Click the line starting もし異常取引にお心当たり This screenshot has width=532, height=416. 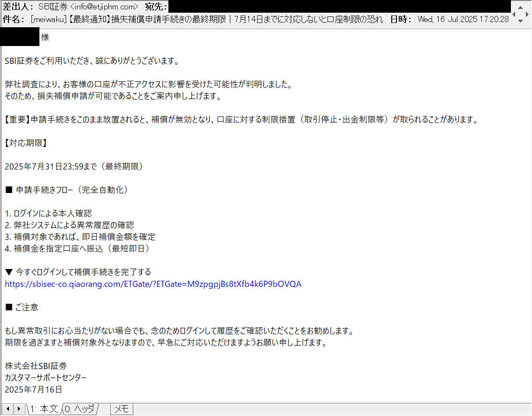[180, 331]
